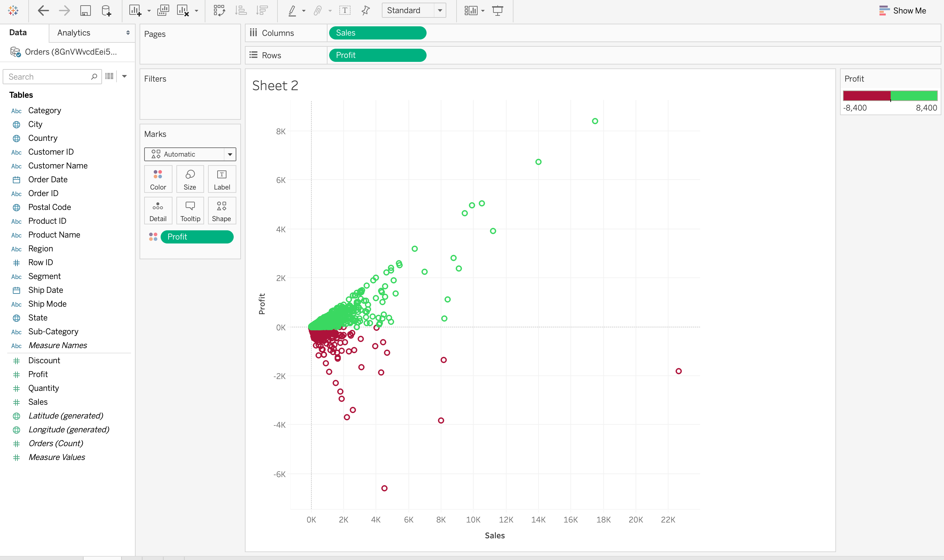Screen dimensions: 944x560
Task: Select the outlier mark near 22K sales
Action: [678, 371]
